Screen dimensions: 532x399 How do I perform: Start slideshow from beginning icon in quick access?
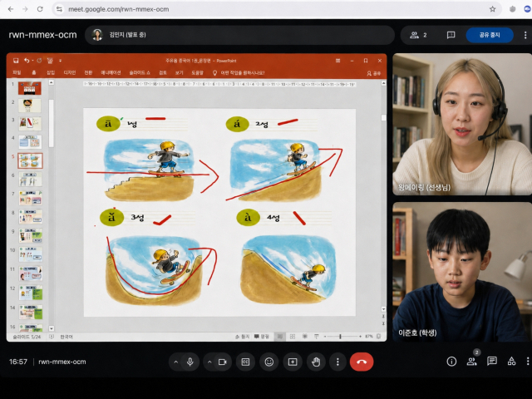click(x=50, y=61)
